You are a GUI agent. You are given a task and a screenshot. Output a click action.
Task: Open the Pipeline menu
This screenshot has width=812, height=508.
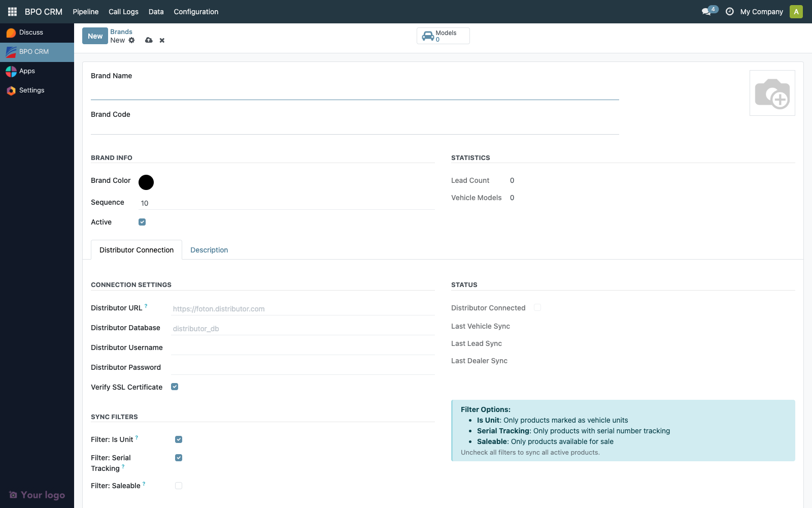click(x=85, y=12)
